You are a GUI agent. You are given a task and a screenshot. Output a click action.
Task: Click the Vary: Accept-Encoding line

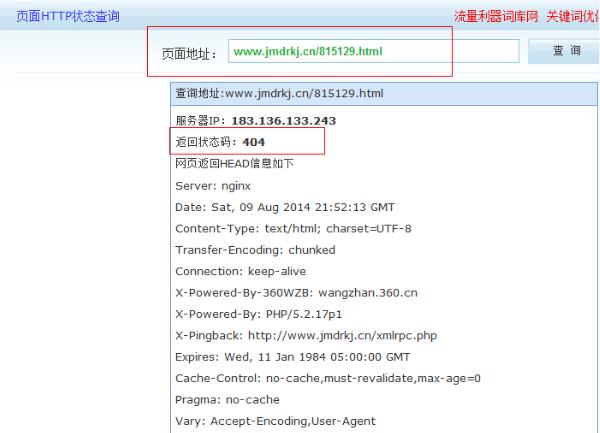click(276, 422)
